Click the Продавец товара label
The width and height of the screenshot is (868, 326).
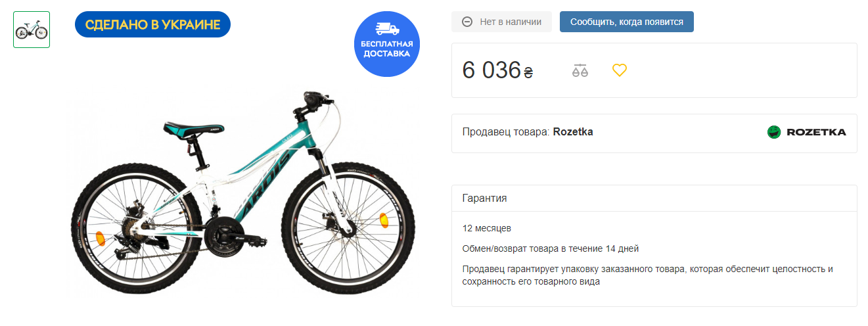506,132
